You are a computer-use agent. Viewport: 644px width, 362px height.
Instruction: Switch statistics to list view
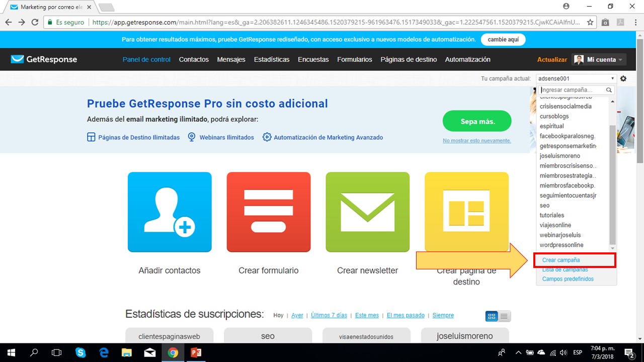click(x=505, y=316)
